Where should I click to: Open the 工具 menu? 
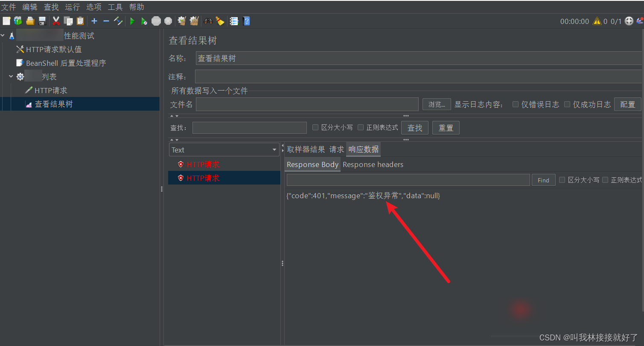[x=115, y=7]
